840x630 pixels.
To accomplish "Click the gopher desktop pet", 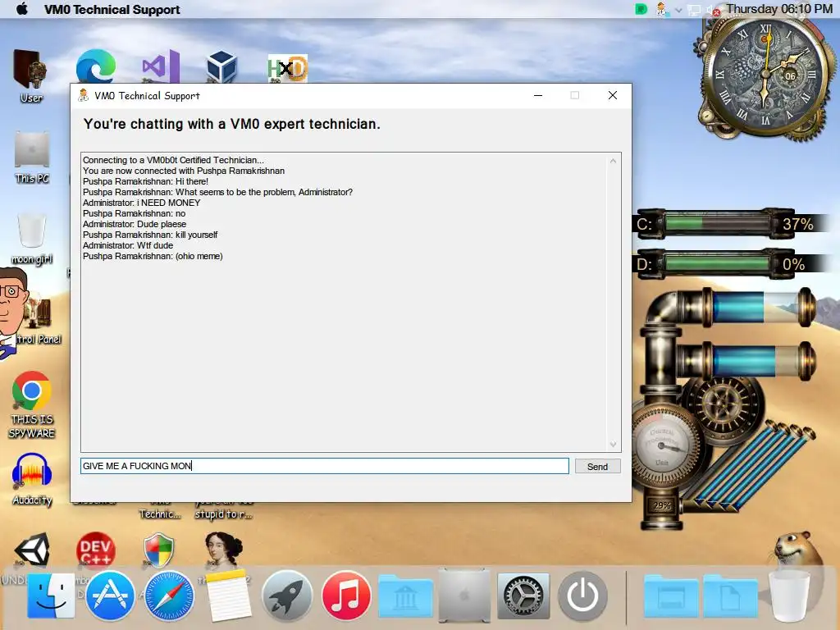I will coord(798,549).
